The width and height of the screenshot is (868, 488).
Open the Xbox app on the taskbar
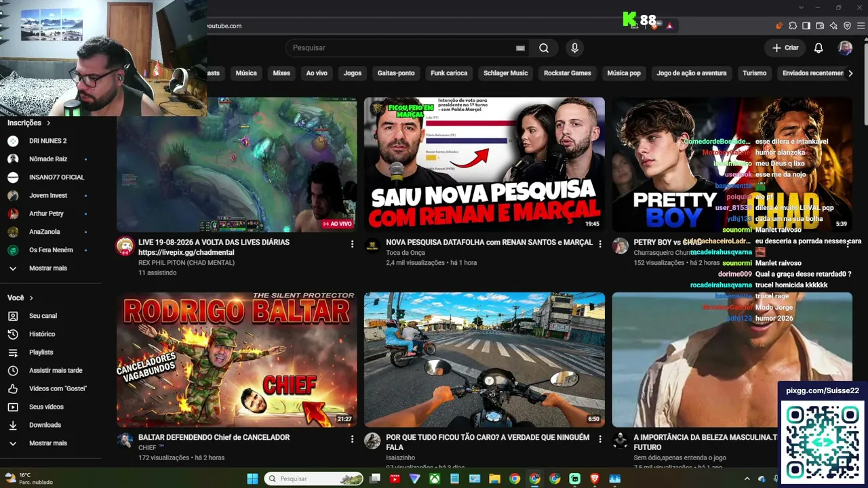(x=435, y=479)
